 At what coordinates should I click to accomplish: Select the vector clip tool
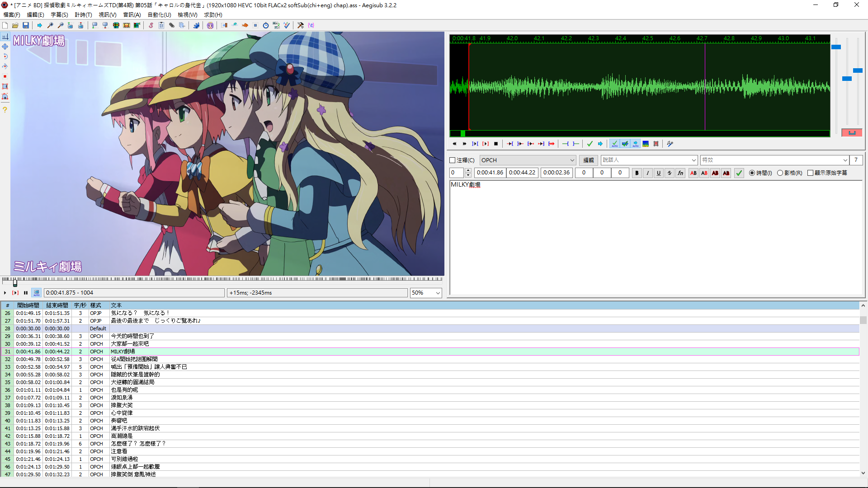click(5, 96)
